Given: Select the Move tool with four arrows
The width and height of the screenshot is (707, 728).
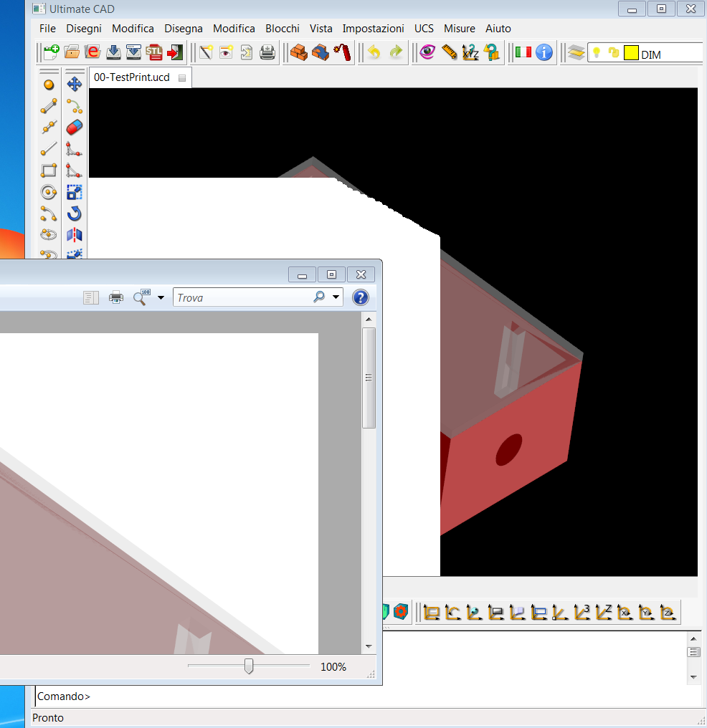Looking at the screenshot, I should pos(74,85).
